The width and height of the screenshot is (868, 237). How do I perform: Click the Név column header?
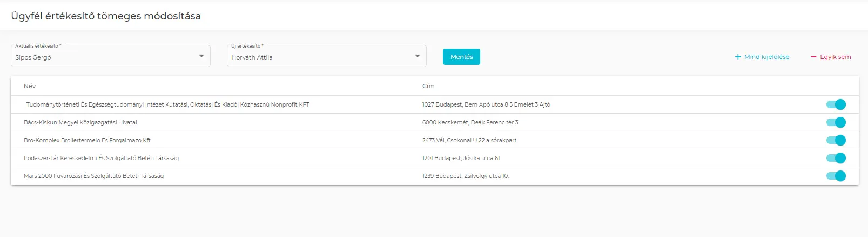[x=30, y=86]
